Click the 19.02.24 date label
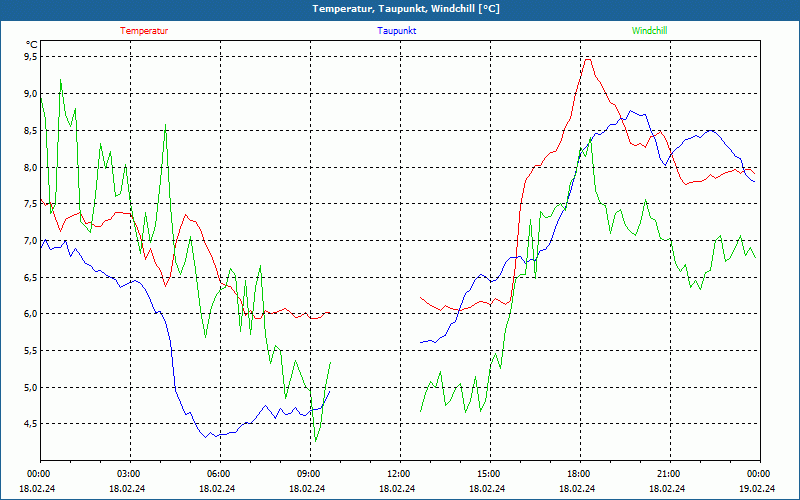Image resolution: width=800 pixels, height=500 pixels. (x=758, y=489)
